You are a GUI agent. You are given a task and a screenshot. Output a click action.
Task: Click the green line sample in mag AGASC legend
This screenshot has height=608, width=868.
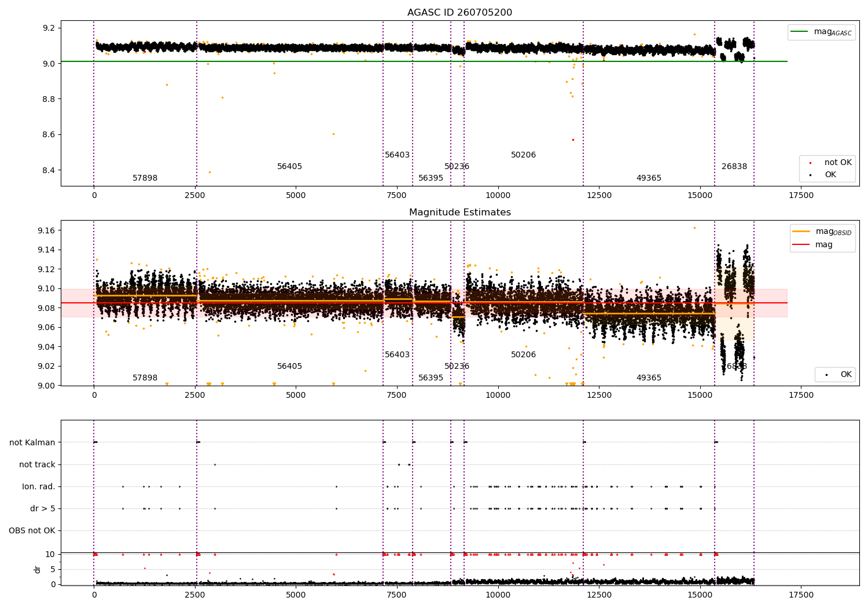coord(800,32)
